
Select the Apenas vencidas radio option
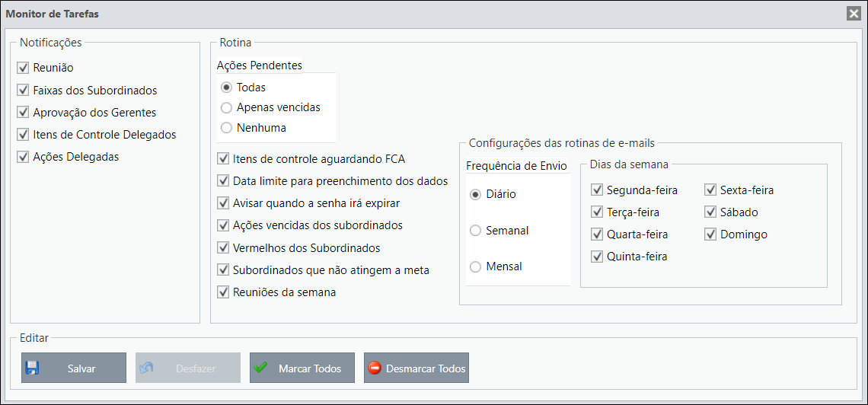pyautogui.click(x=226, y=107)
